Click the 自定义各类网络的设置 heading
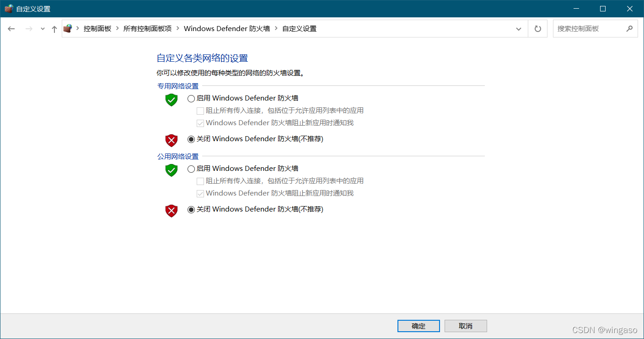Image resolution: width=644 pixels, height=339 pixels. [202, 58]
